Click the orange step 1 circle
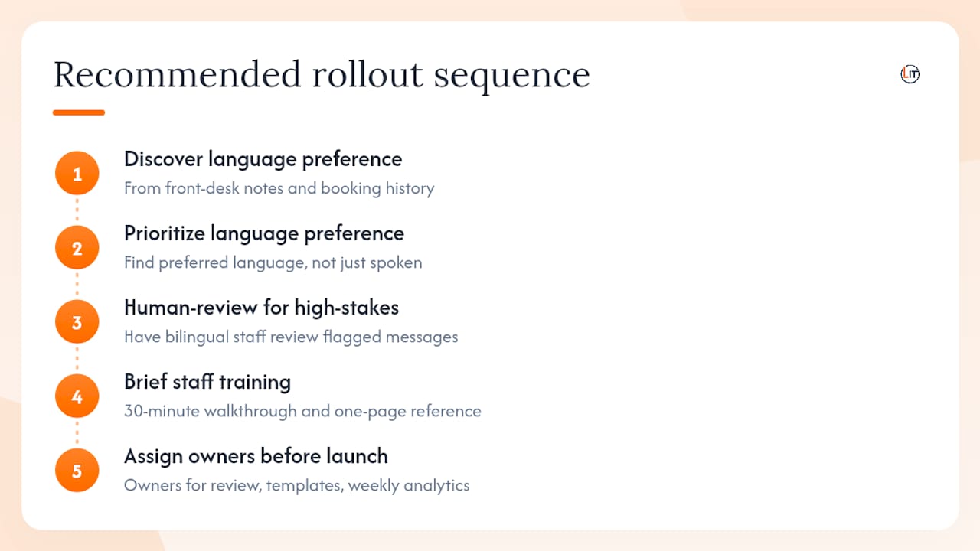 [x=77, y=174]
